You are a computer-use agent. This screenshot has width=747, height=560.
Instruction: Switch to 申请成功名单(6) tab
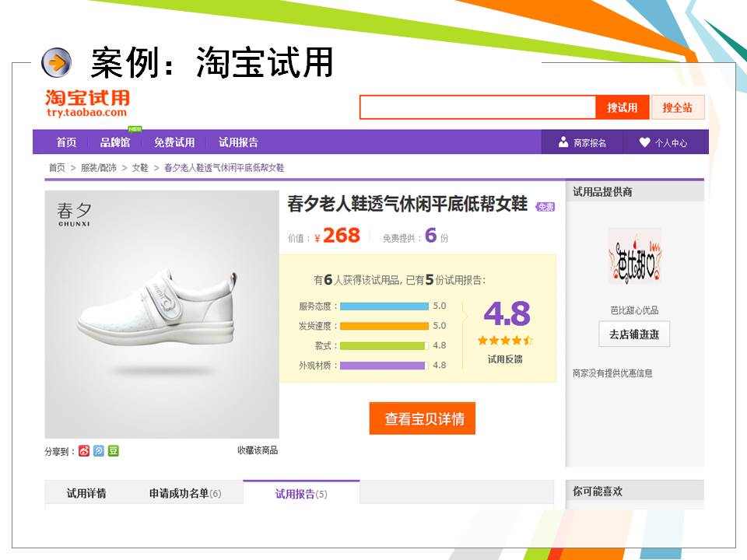(x=185, y=493)
